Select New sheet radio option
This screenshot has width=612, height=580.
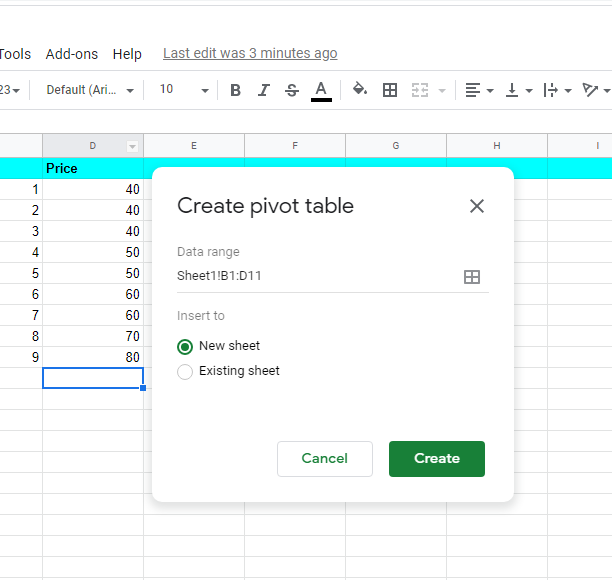(x=185, y=347)
